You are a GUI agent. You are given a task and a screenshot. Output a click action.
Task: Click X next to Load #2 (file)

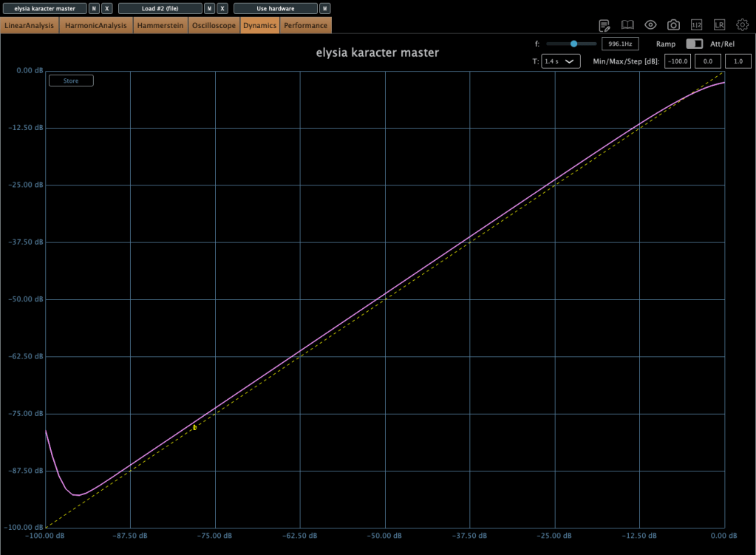tap(222, 9)
